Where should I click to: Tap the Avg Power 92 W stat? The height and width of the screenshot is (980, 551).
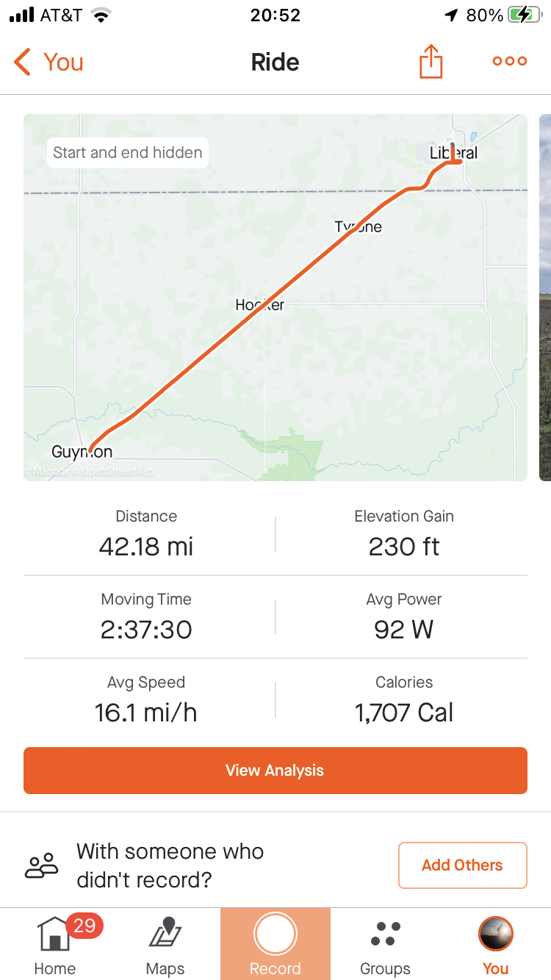(x=403, y=618)
